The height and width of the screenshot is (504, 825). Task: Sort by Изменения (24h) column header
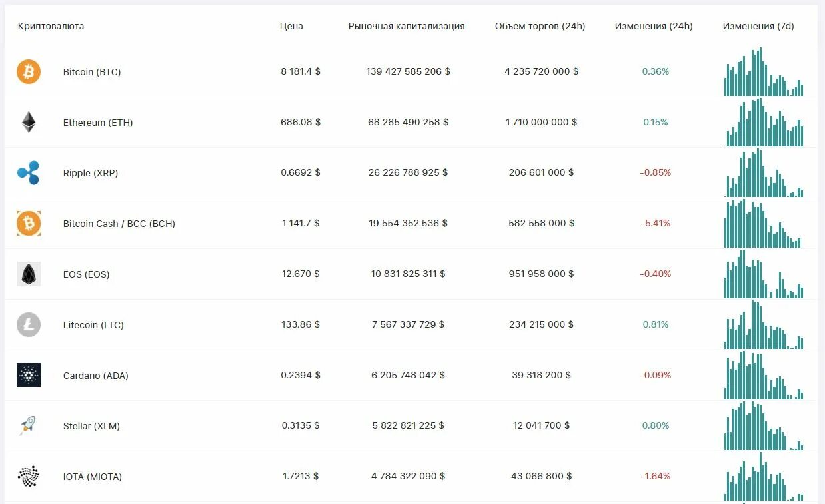click(x=654, y=27)
